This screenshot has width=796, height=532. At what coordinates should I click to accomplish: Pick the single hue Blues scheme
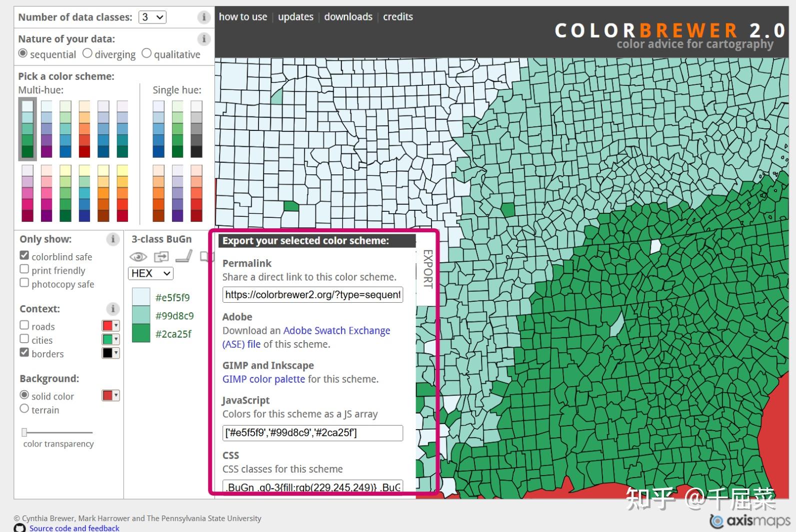[x=158, y=129]
